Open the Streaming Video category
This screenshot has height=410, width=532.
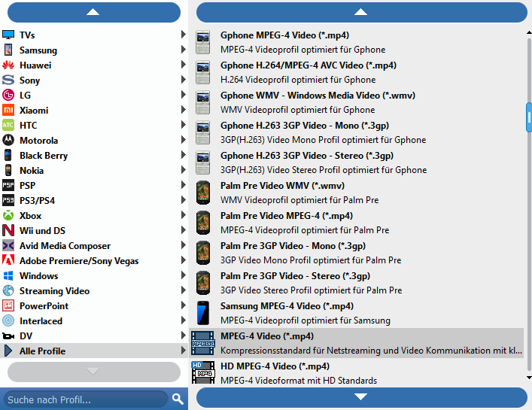94,290
